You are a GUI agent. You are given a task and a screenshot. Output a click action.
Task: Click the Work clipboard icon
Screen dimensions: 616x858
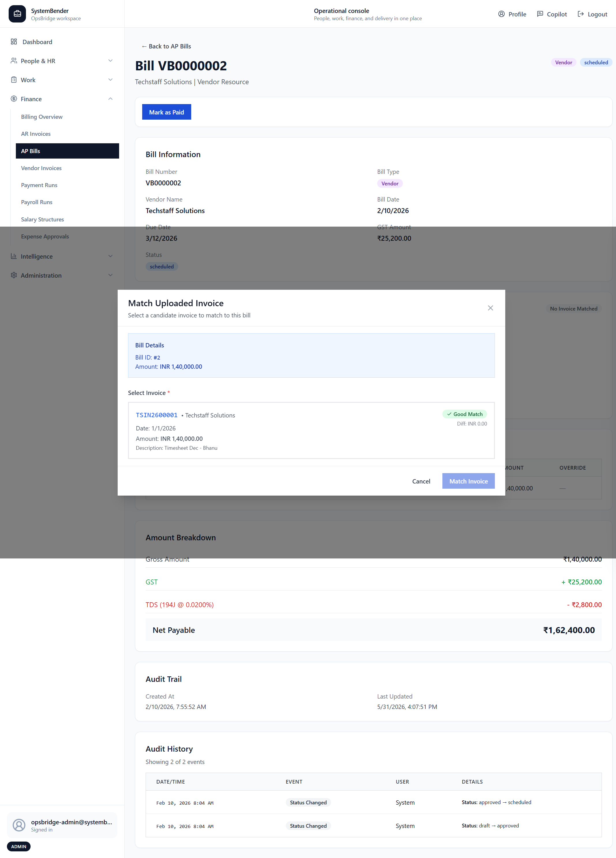pos(14,80)
